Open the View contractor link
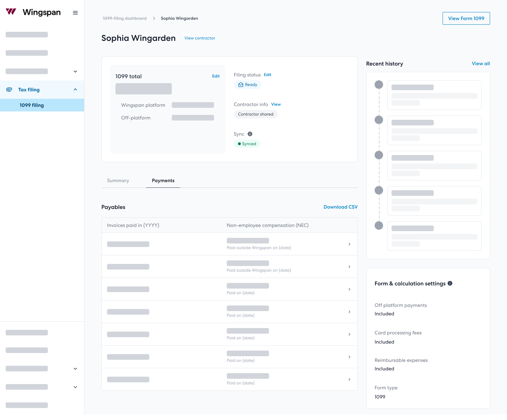 pyautogui.click(x=200, y=38)
